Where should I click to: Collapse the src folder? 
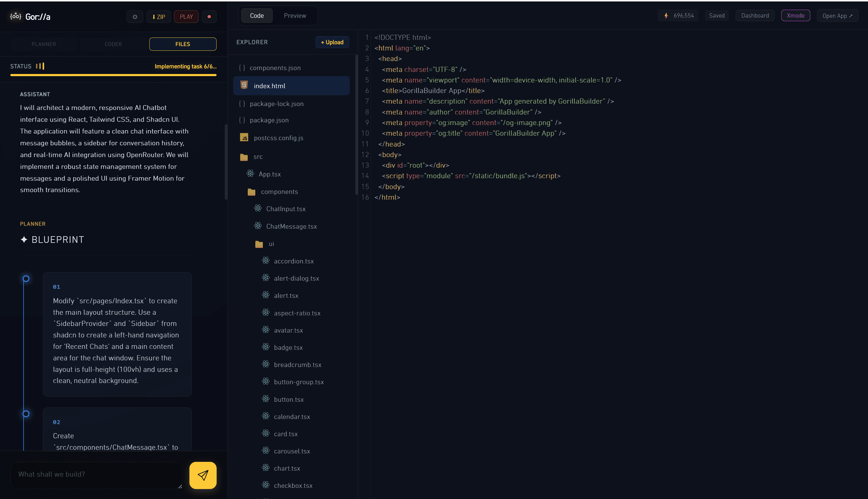[258, 157]
